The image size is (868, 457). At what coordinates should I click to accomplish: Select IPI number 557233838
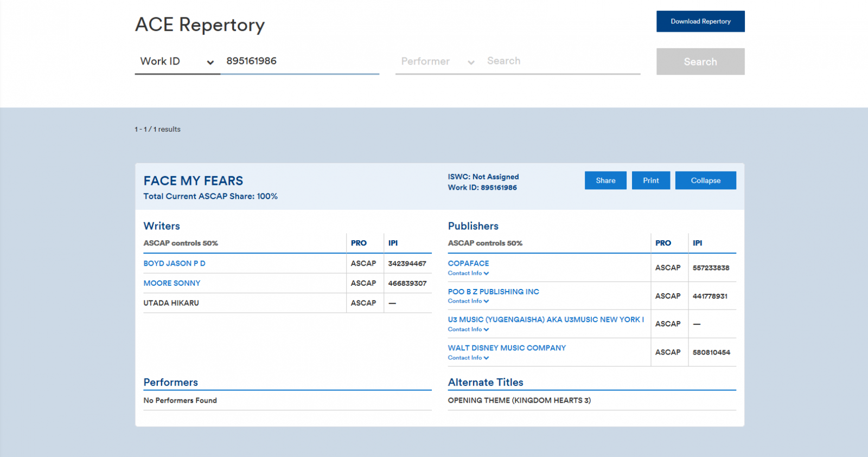click(711, 268)
